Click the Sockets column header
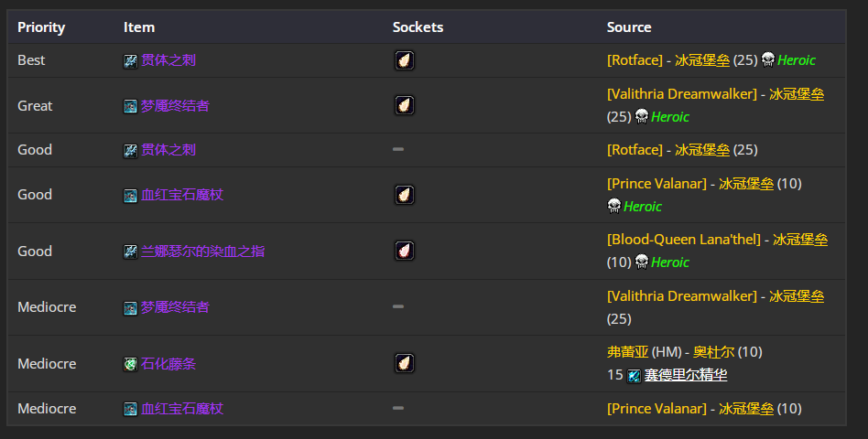The height and width of the screenshot is (439, 868). pos(418,27)
